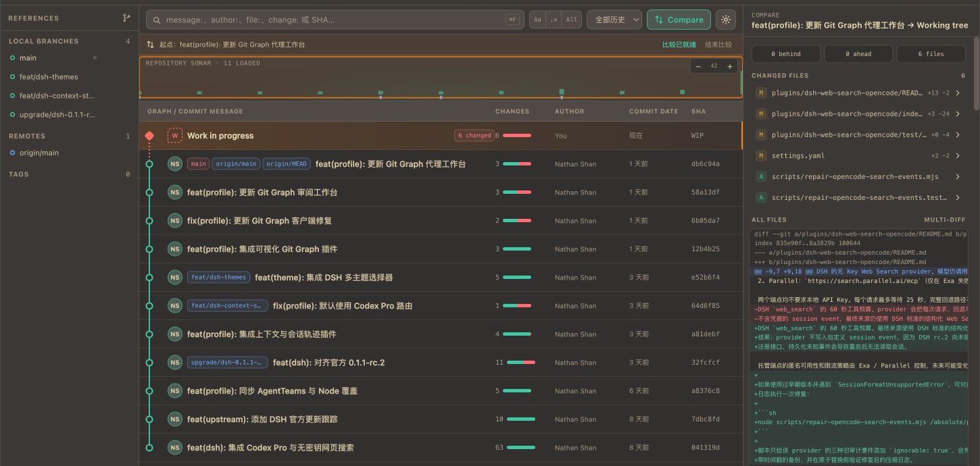This screenshot has height=466, width=980.
Task: Click the remote dot icon next to origin/main
Action: click(12, 153)
